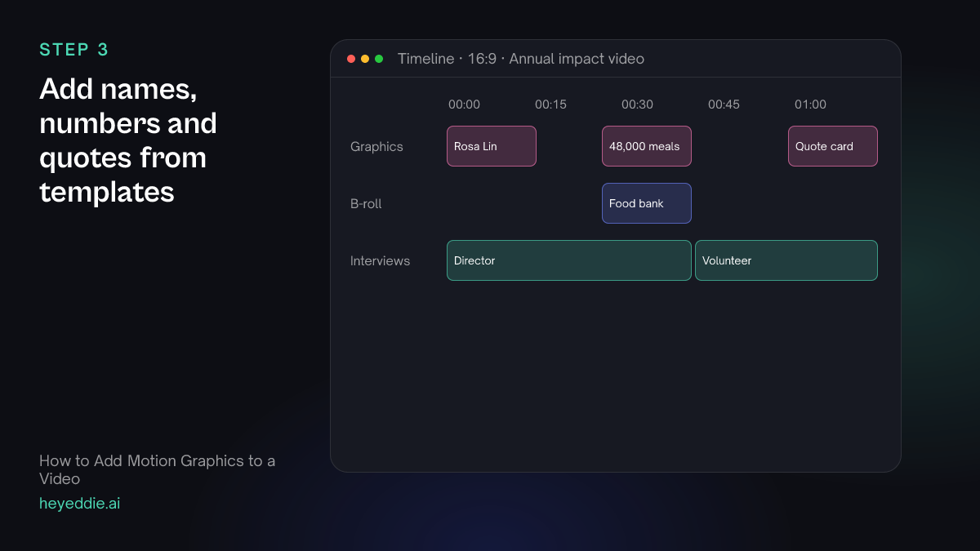The height and width of the screenshot is (551, 980).
Task: Select the Food bank B-roll clip
Action: point(647,203)
